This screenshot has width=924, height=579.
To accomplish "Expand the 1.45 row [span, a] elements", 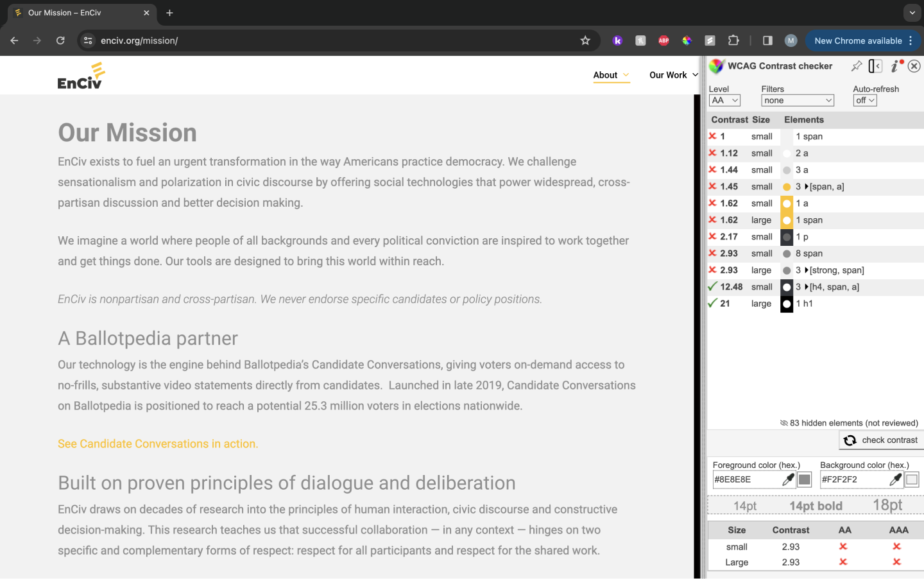I will (x=807, y=187).
